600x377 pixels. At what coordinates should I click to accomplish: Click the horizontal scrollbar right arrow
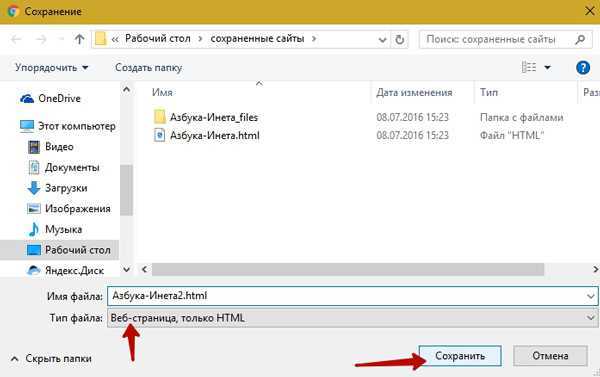point(595,269)
